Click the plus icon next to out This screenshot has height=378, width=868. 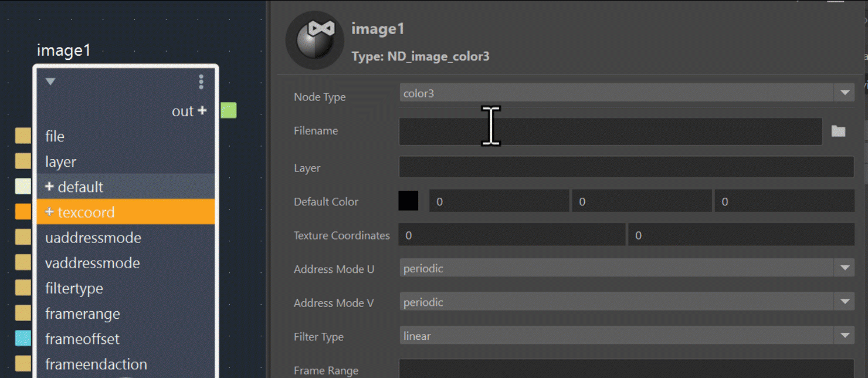coord(202,110)
